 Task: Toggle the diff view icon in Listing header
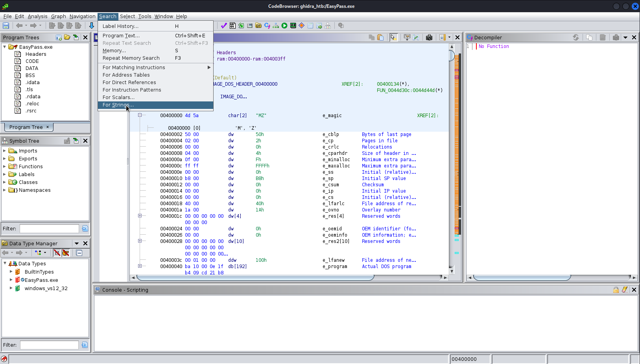tap(416, 37)
